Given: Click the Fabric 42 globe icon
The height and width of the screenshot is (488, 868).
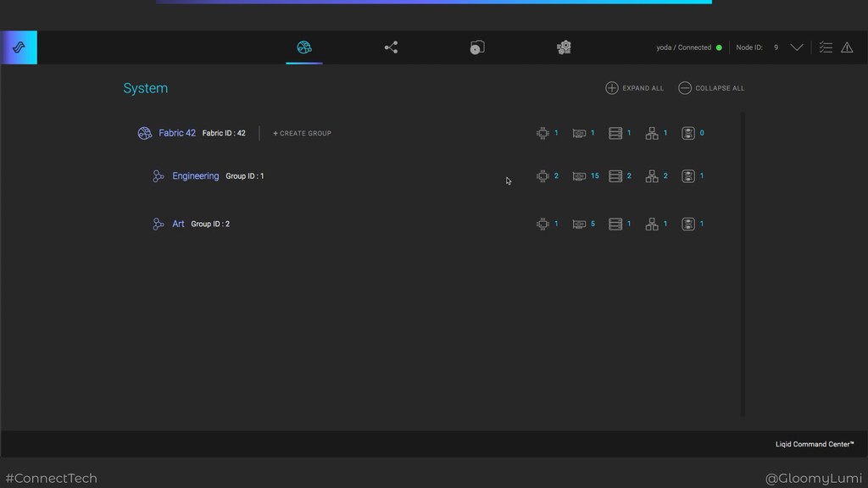Looking at the screenshot, I should tap(144, 133).
